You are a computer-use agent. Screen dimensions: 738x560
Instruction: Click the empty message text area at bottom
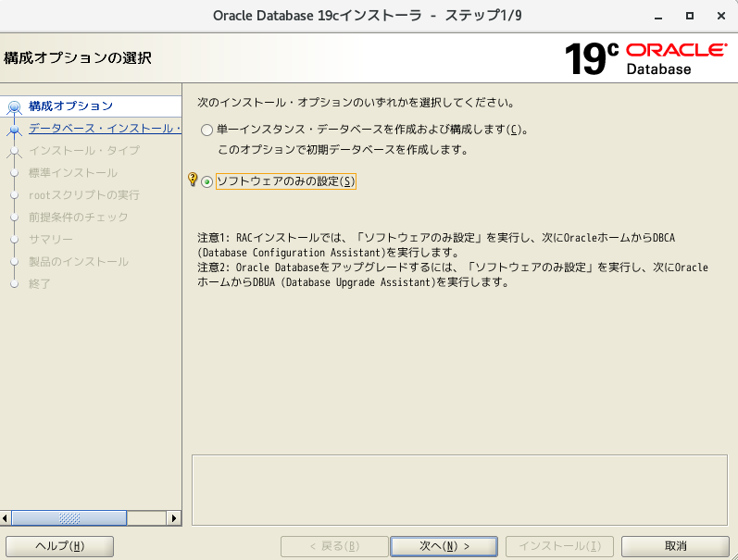[459, 490]
